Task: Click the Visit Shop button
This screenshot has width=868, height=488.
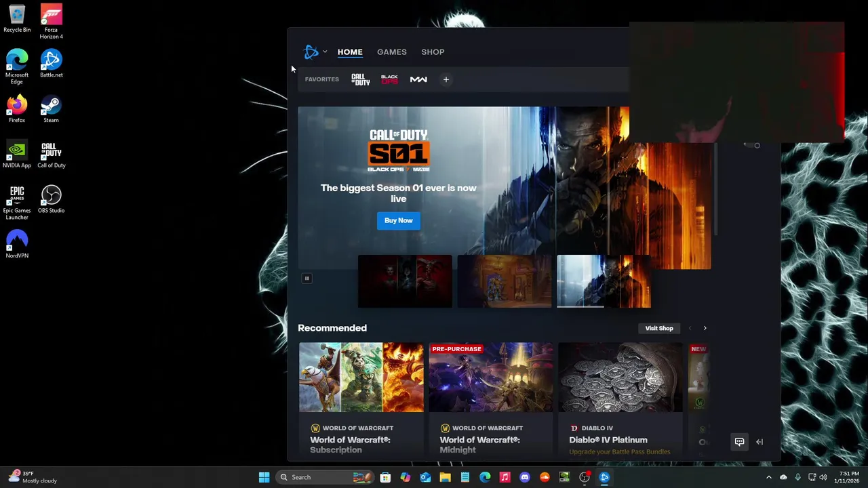Action: [659, 328]
